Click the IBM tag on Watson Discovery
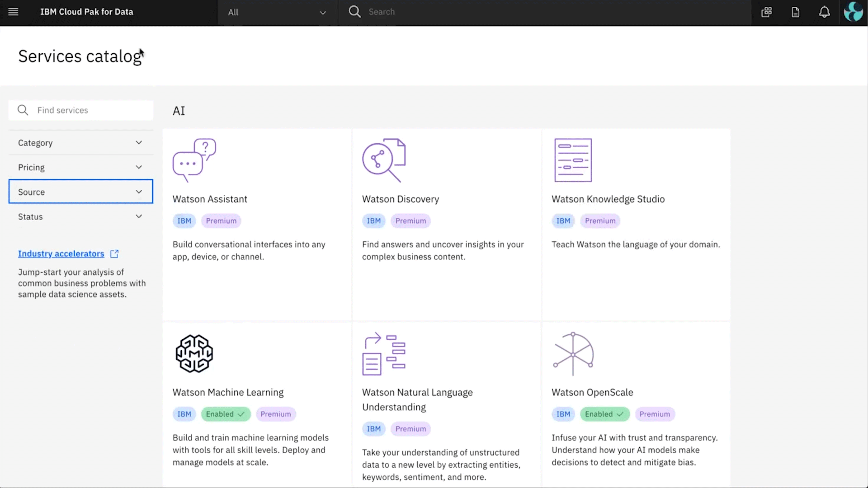The image size is (868, 488). [373, 221]
